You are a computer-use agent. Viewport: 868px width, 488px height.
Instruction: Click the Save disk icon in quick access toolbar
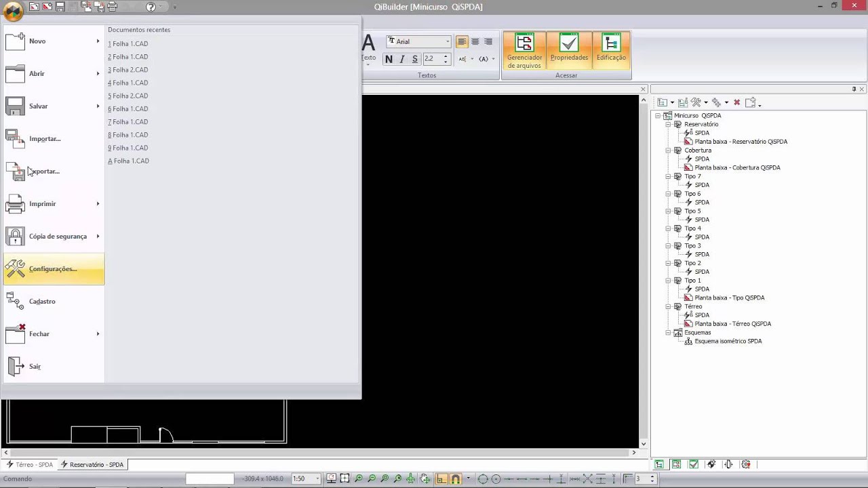(60, 7)
